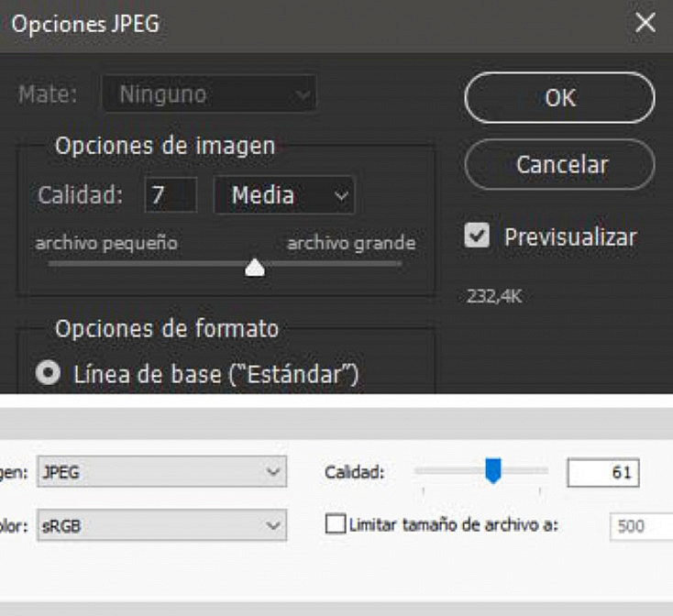Enable Limitar tamaño de archivo checkbox
673x616 pixels.
[x=336, y=524]
